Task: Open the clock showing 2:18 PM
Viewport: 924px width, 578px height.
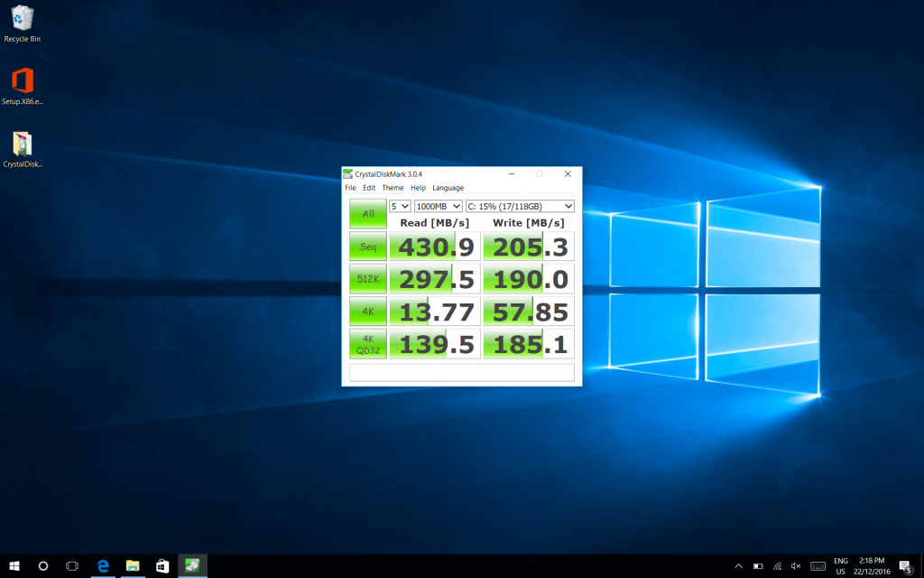Action: [872, 566]
